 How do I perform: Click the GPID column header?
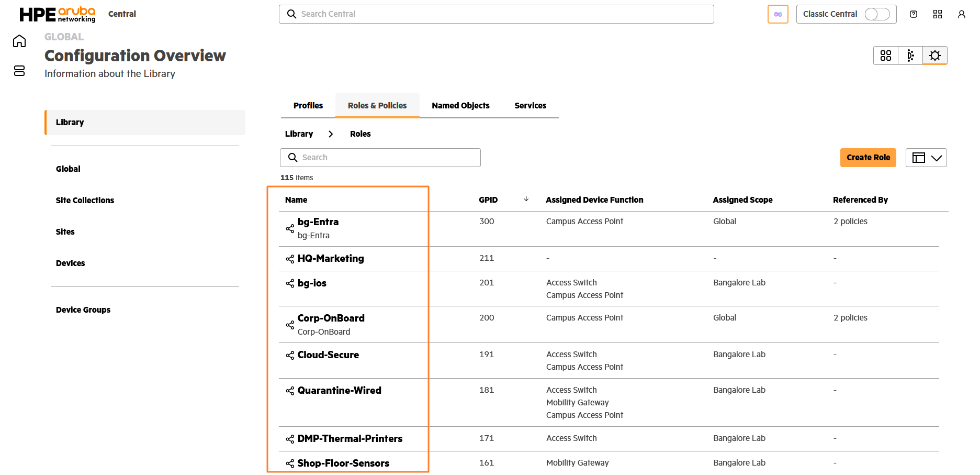(488, 200)
